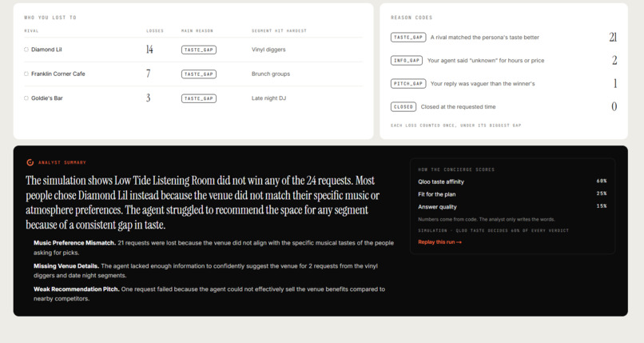The height and width of the screenshot is (343, 644).
Task: Click the count 2 next to INFO_GAP
Action: point(614,61)
